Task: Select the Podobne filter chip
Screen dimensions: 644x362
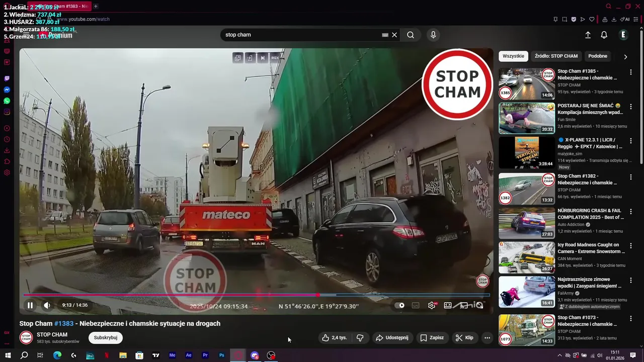Action: 598,56
